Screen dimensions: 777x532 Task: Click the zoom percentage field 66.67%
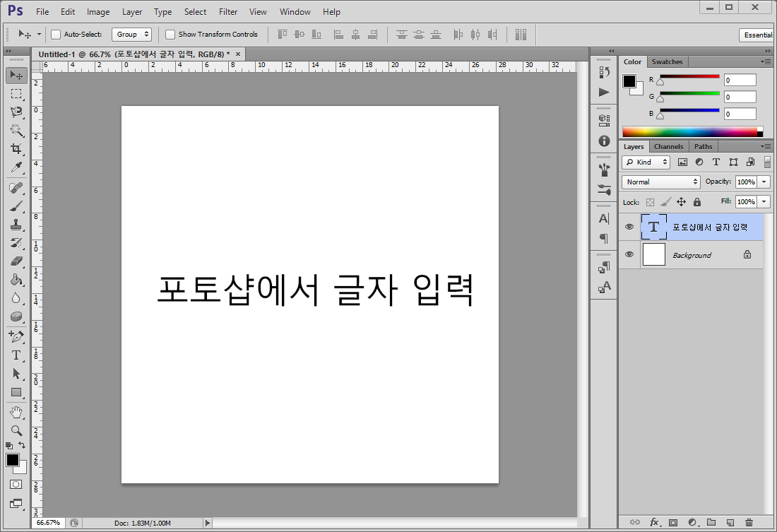coord(48,523)
